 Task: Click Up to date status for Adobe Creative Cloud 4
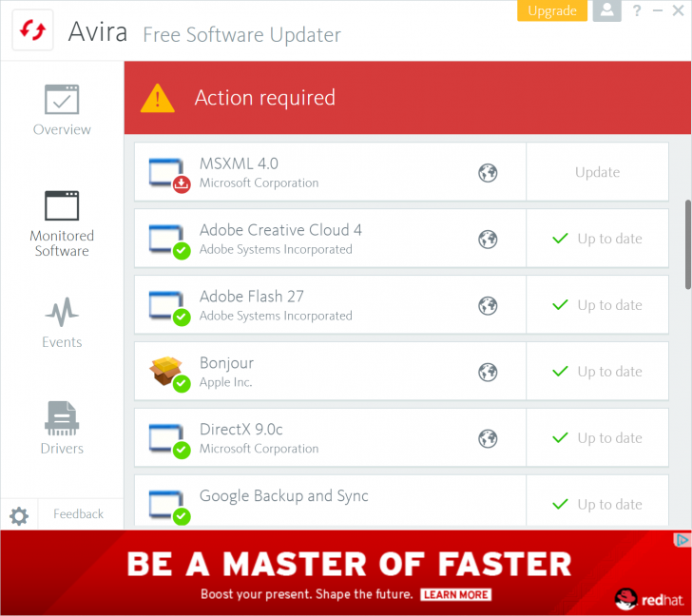597,239
